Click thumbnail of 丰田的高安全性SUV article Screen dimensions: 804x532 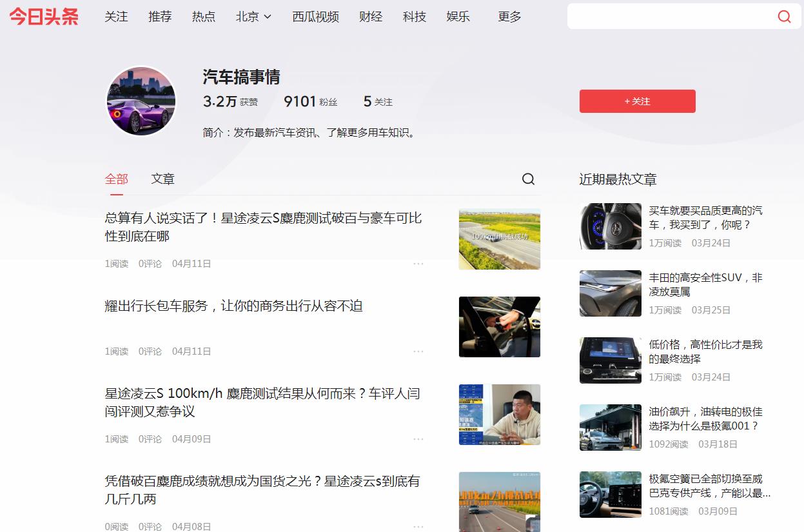pyautogui.click(x=611, y=293)
